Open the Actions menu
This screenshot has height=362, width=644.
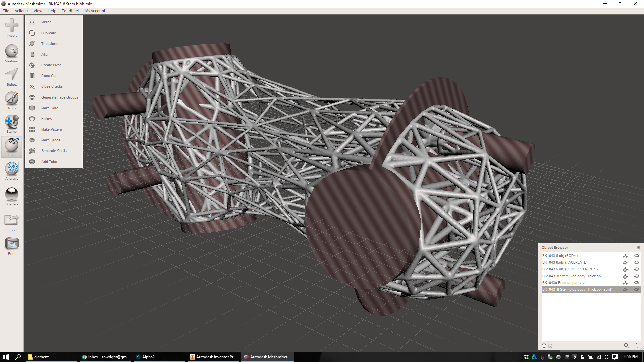tap(21, 11)
